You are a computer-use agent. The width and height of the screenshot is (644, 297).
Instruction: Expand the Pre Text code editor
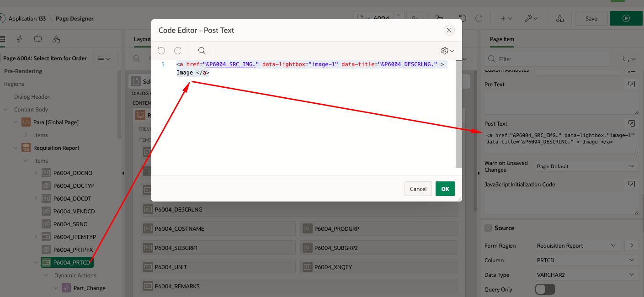click(x=631, y=85)
